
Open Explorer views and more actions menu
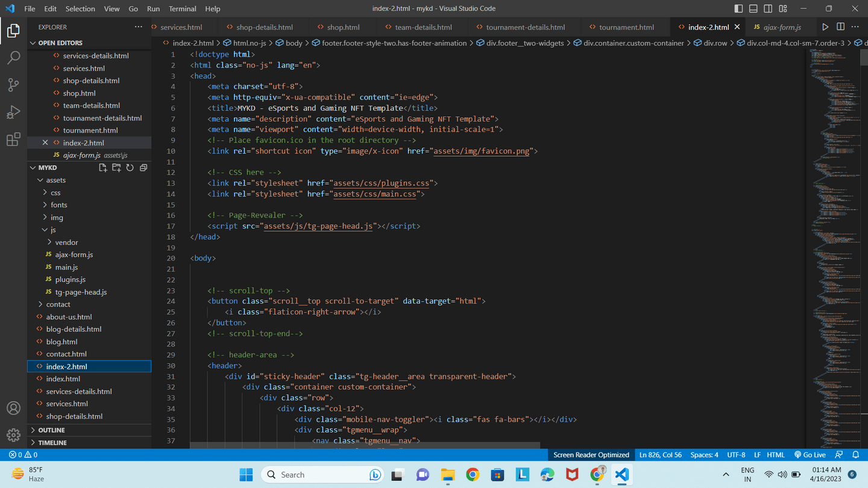[x=139, y=27]
